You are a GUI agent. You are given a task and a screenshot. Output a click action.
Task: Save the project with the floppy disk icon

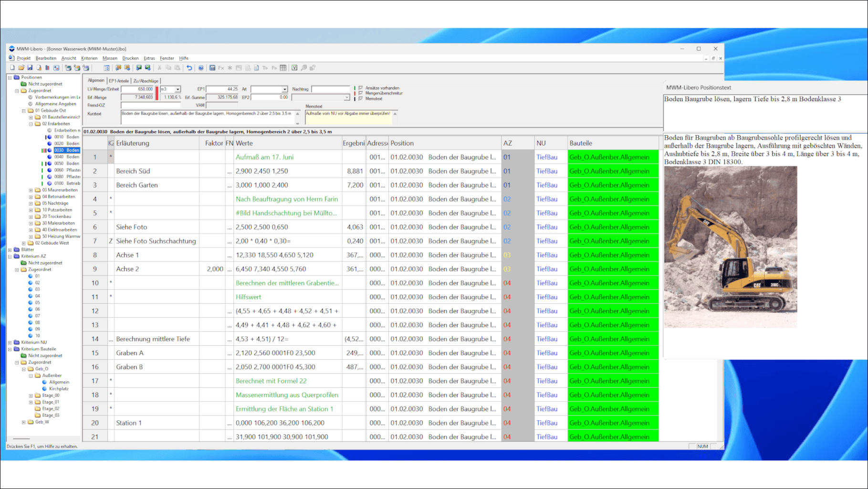(30, 68)
